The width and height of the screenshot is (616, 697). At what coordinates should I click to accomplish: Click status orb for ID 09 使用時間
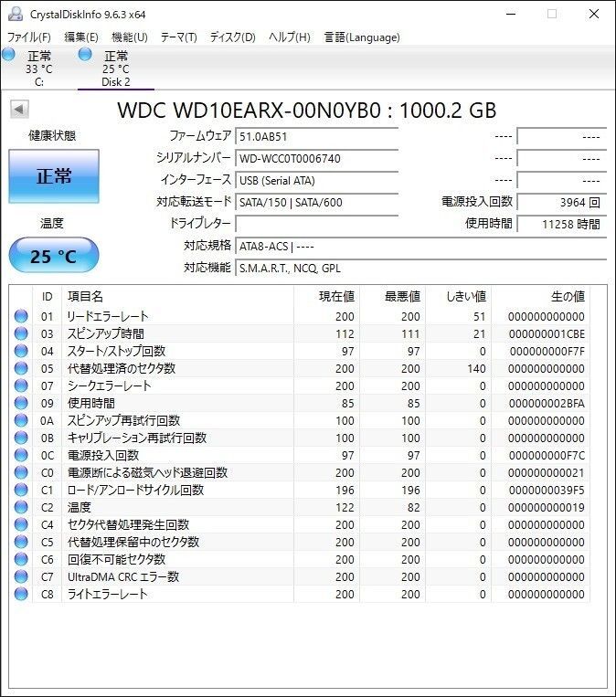pos(21,403)
